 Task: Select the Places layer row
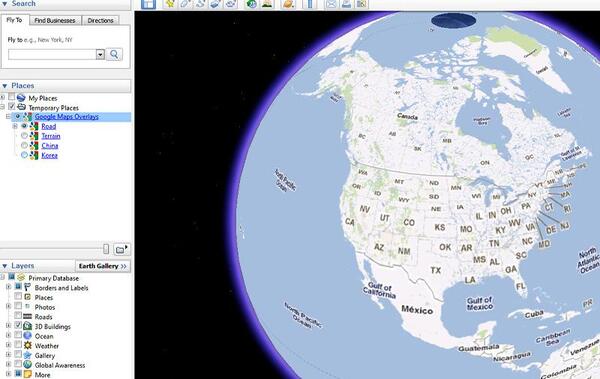pyautogui.click(x=44, y=297)
